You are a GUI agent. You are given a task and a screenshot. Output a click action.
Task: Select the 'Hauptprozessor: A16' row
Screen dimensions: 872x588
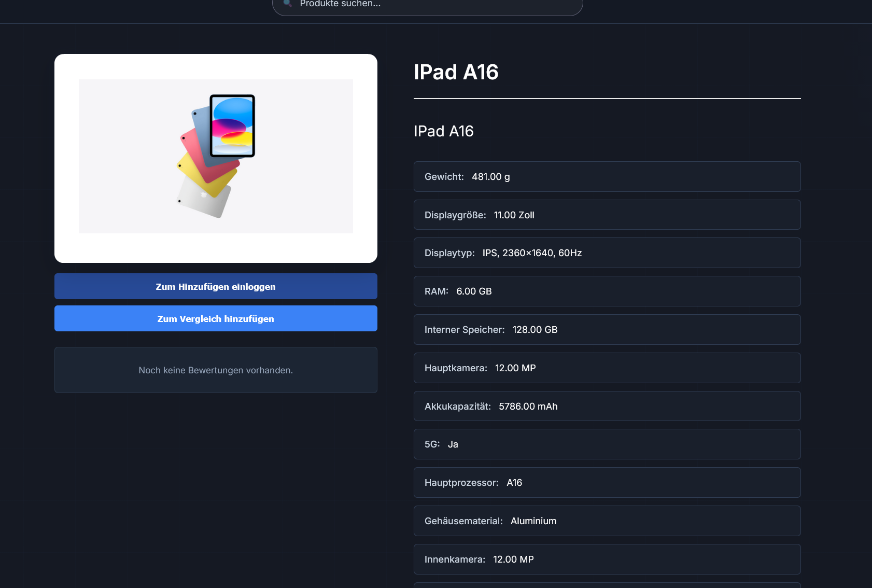point(607,483)
